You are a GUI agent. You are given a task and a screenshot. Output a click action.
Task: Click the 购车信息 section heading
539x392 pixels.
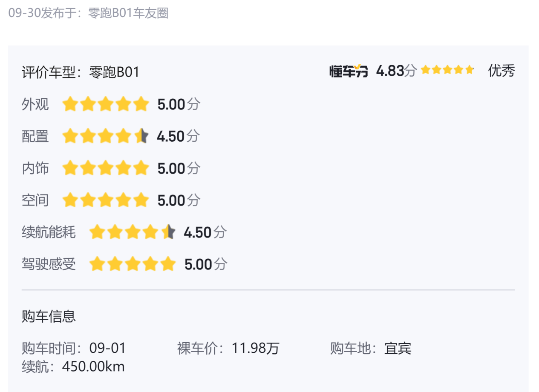[x=49, y=316]
